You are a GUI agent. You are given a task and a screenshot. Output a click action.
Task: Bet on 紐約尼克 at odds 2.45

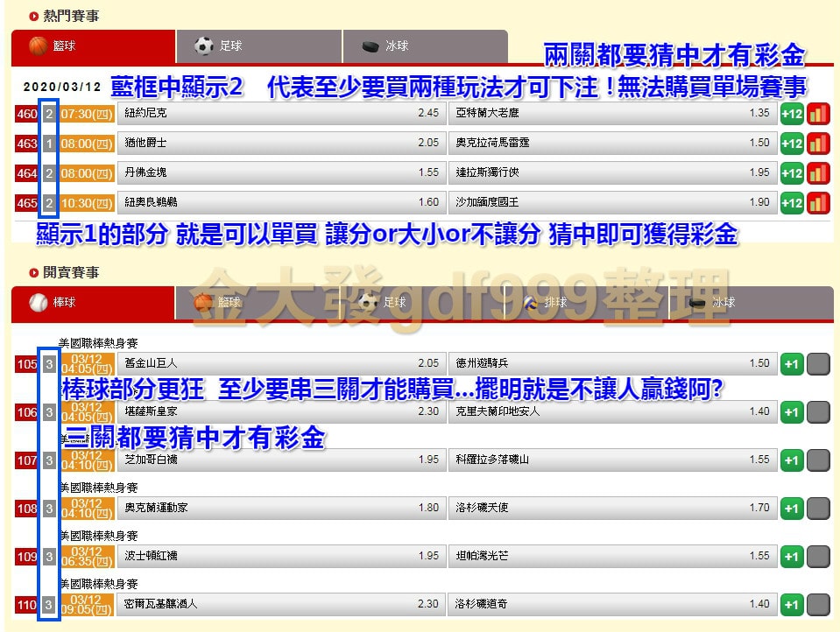click(x=280, y=113)
